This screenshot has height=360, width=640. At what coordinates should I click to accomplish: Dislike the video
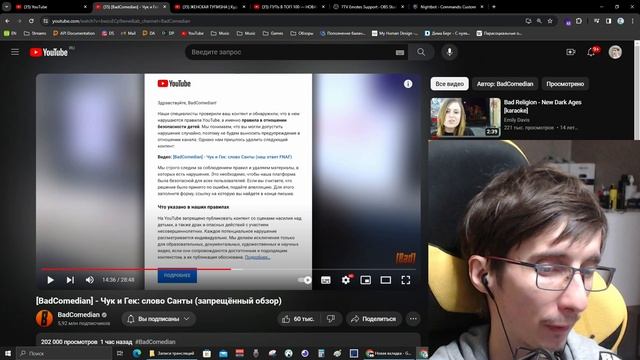pyautogui.click(x=331, y=319)
